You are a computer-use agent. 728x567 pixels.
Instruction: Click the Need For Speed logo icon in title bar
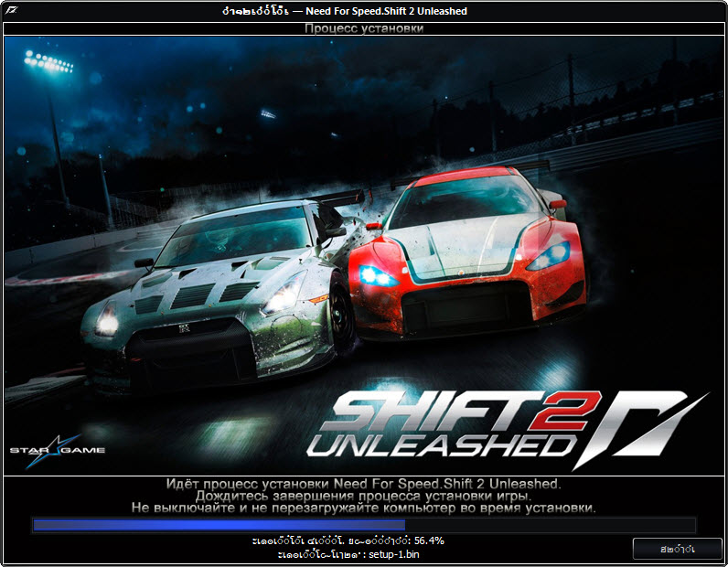click(10, 10)
